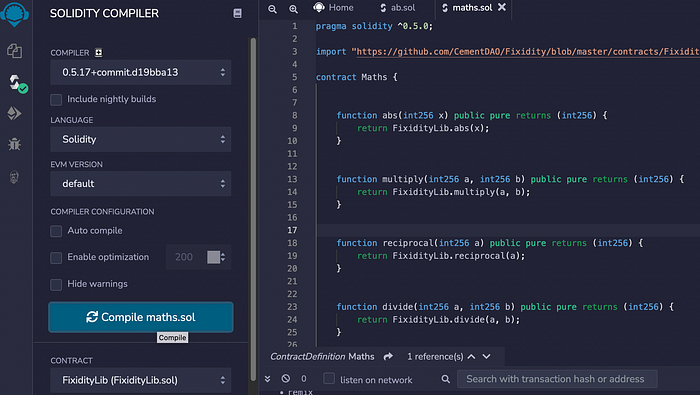This screenshot has height=395, width=700.
Task: Click Compile maths.sol button
Action: click(x=141, y=317)
